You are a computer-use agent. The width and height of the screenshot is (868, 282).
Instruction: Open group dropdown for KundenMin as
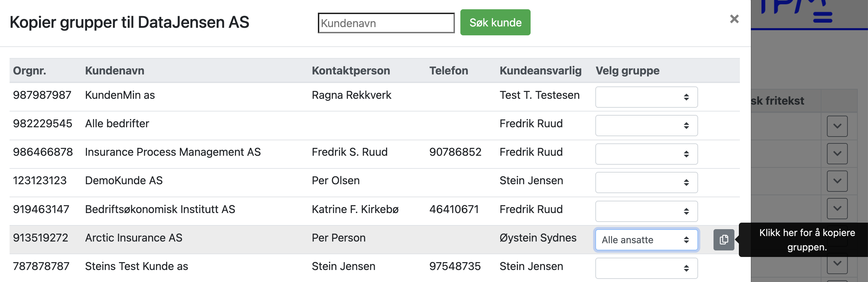pyautogui.click(x=646, y=97)
